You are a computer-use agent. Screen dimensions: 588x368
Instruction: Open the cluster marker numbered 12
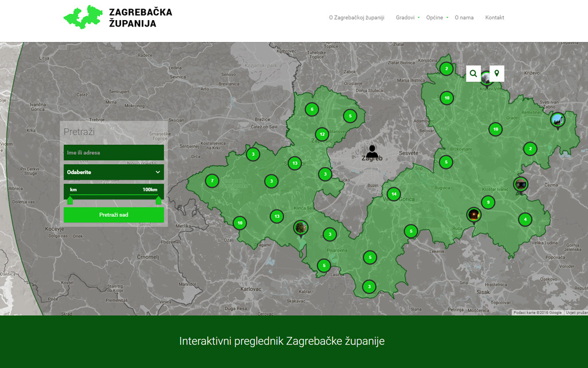(322, 135)
